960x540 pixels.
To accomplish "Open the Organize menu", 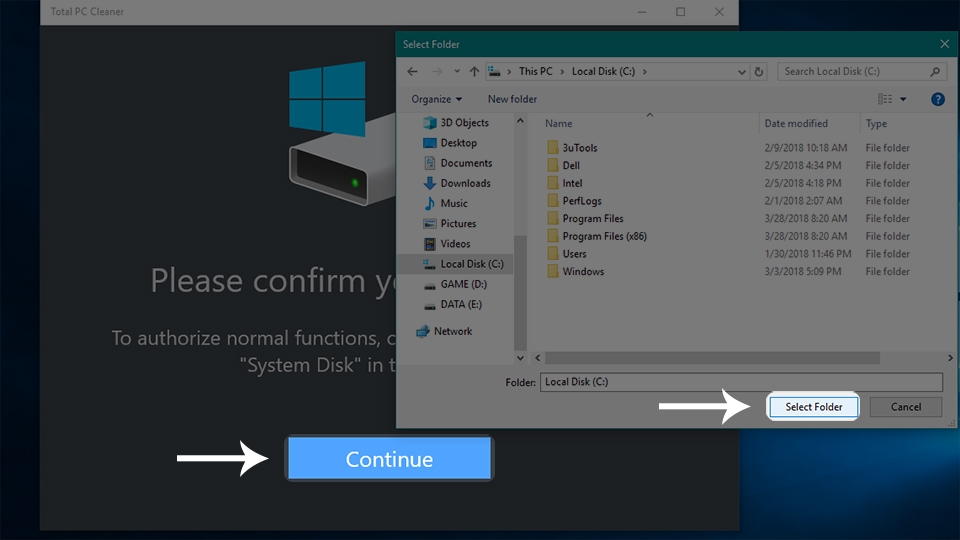I will pyautogui.click(x=437, y=99).
